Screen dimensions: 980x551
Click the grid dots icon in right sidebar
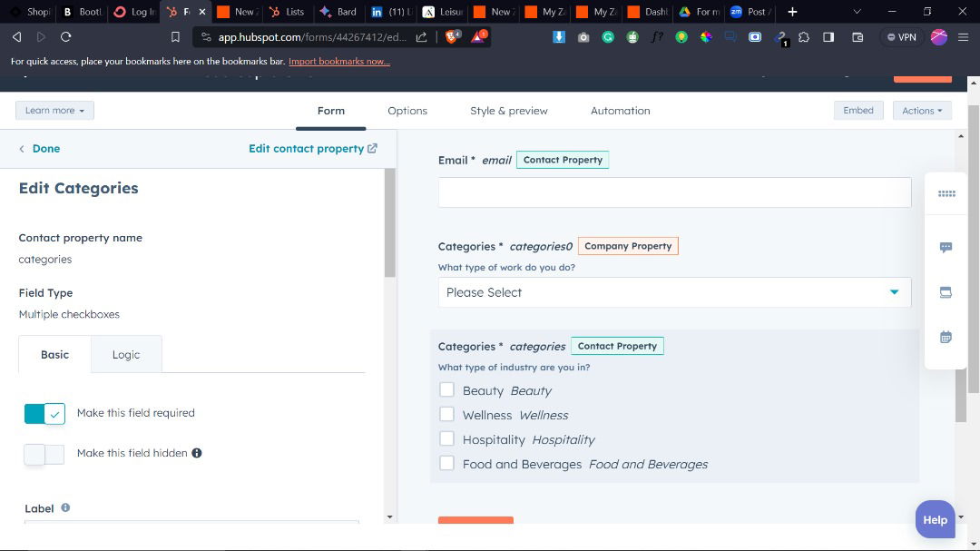click(946, 193)
